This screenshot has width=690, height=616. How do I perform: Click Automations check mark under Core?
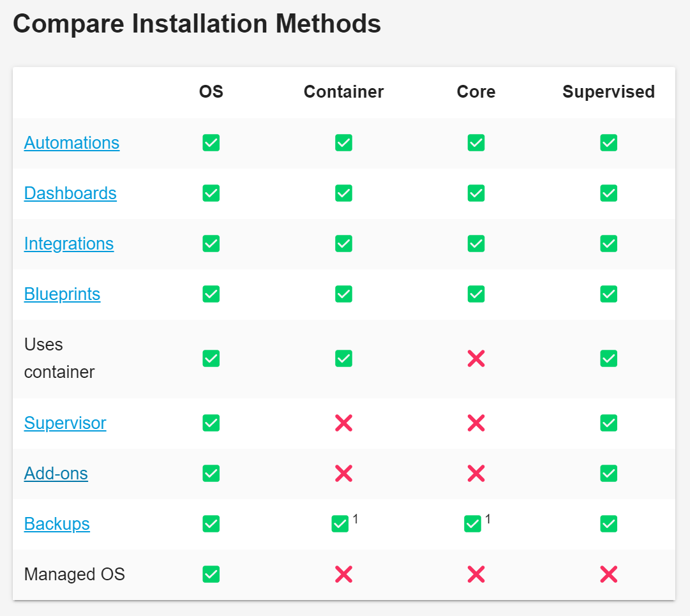pos(476,143)
